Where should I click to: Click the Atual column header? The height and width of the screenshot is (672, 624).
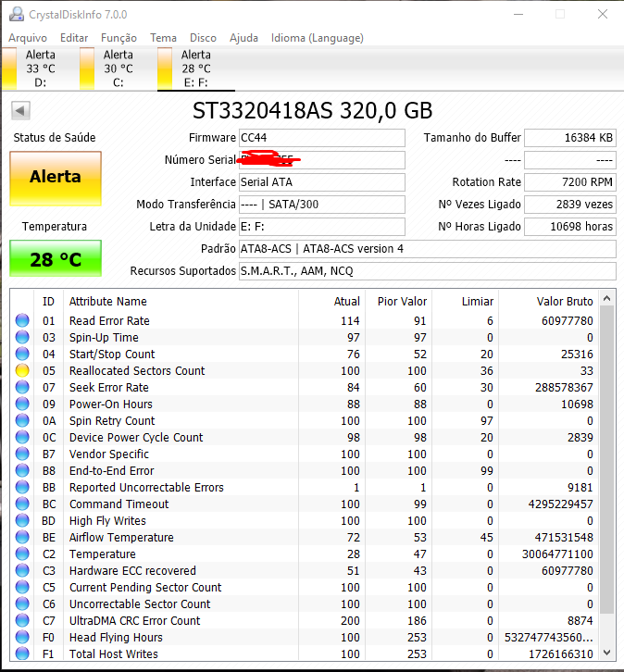[x=332, y=301]
